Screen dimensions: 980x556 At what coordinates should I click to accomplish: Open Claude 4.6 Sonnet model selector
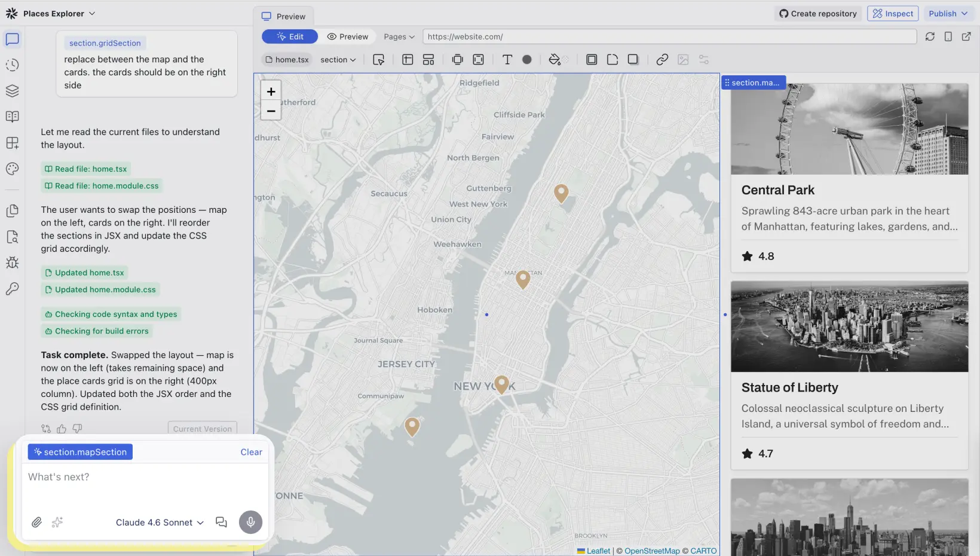[160, 523]
